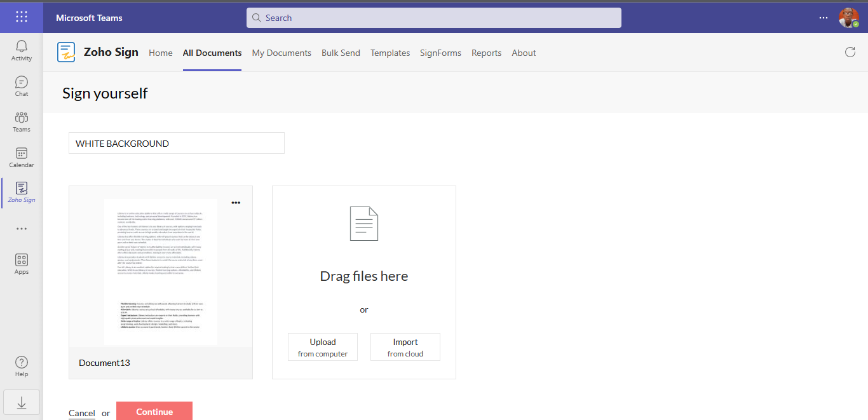Show more apps ellipsis in sidebar
Image resolution: width=868 pixels, height=420 pixels.
(22, 229)
